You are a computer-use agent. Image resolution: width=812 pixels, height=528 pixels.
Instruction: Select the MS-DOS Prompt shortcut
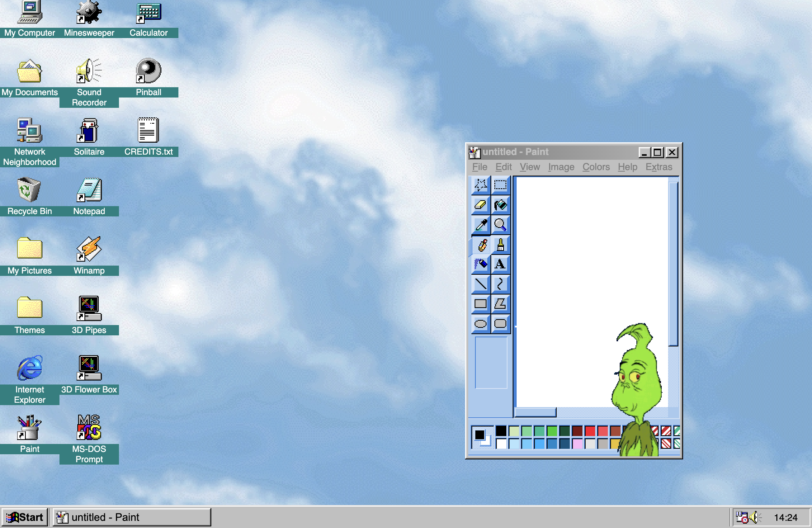[x=89, y=439]
